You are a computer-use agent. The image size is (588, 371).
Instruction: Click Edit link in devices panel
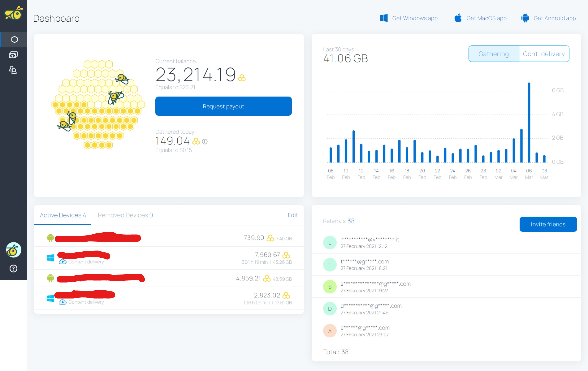point(293,215)
